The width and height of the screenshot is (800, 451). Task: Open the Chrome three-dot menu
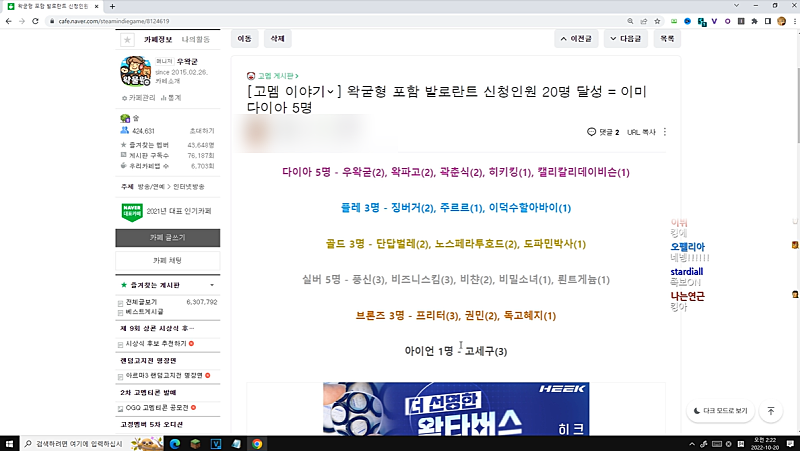click(794, 21)
